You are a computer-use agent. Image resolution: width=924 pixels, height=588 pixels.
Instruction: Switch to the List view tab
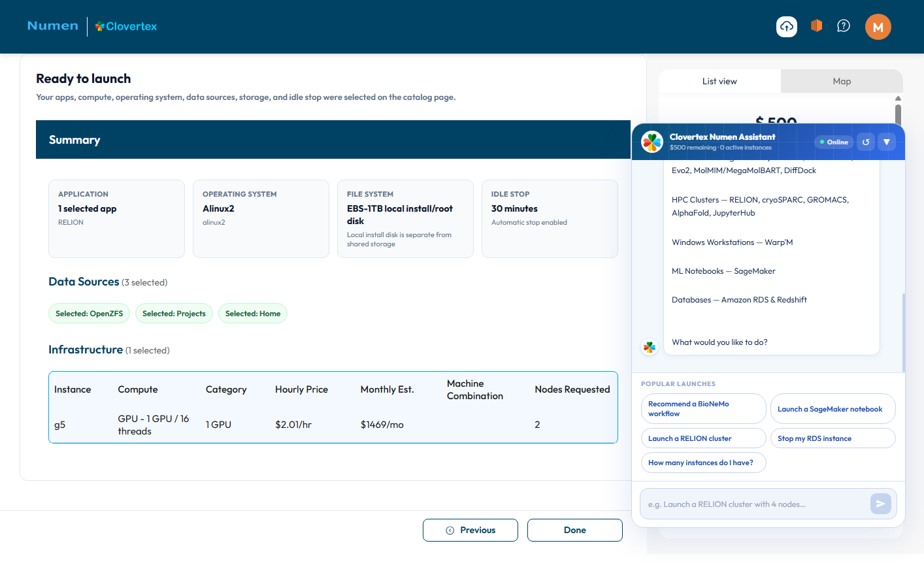(x=719, y=82)
